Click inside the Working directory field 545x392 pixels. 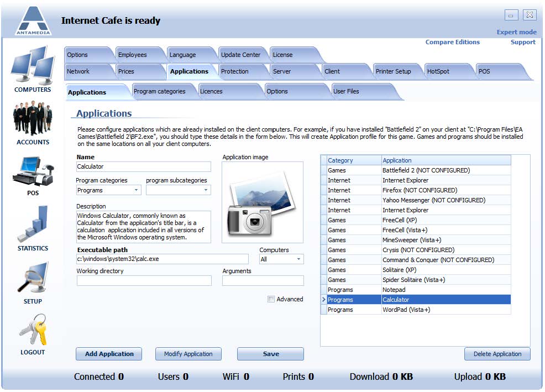click(143, 280)
